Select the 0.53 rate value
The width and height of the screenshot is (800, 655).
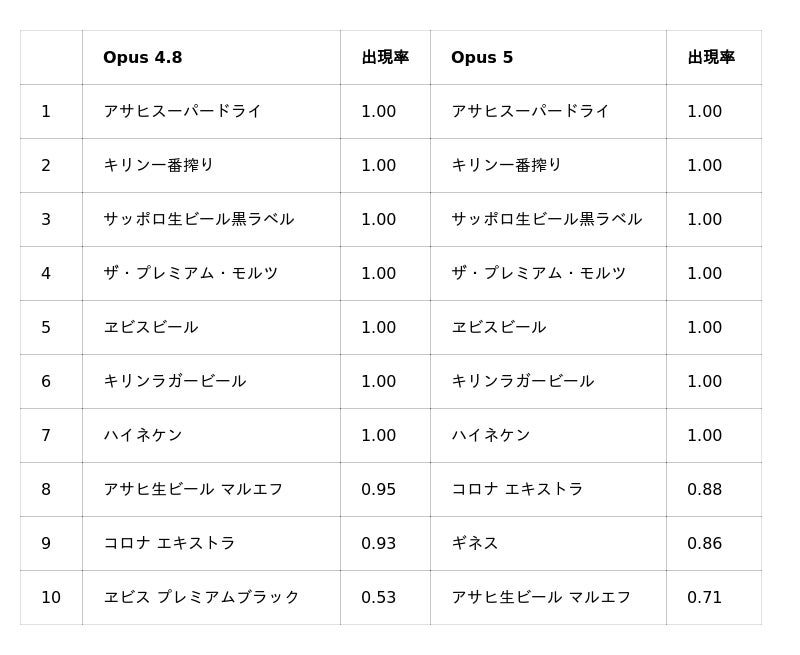tap(378, 598)
